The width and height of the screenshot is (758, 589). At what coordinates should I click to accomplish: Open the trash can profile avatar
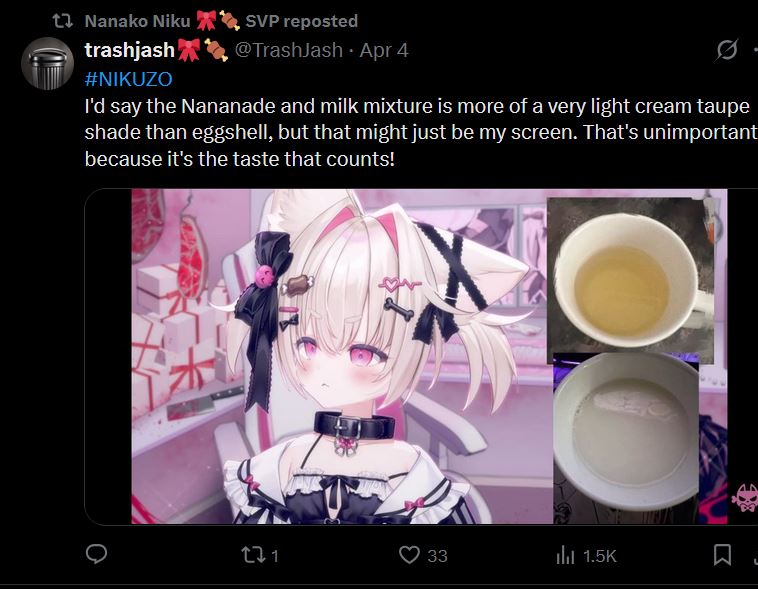coord(47,63)
